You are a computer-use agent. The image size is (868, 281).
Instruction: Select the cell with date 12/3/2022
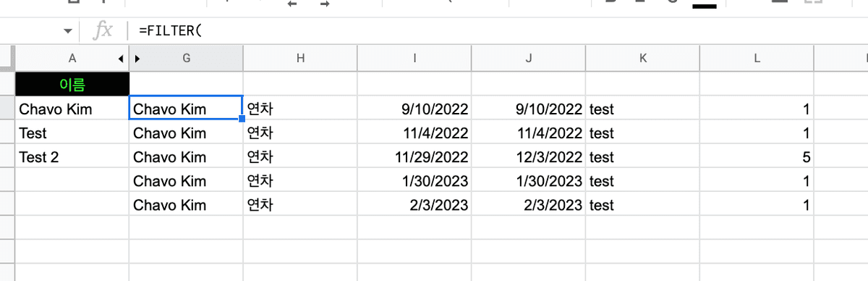point(529,156)
